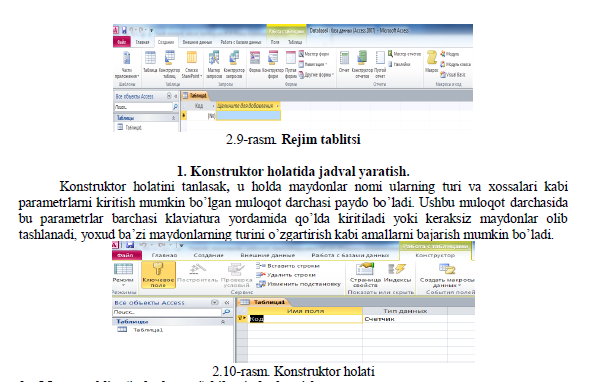Image resolution: width=589 pixels, height=382 pixels.
Task: Click the Удалить строки button
Action: coord(286,275)
